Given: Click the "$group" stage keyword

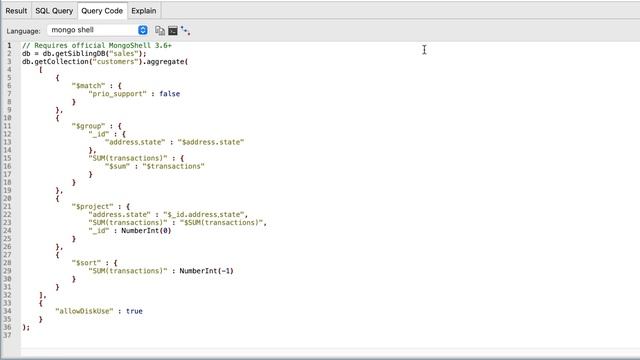Looking at the screenshot, I should (89, 126).
